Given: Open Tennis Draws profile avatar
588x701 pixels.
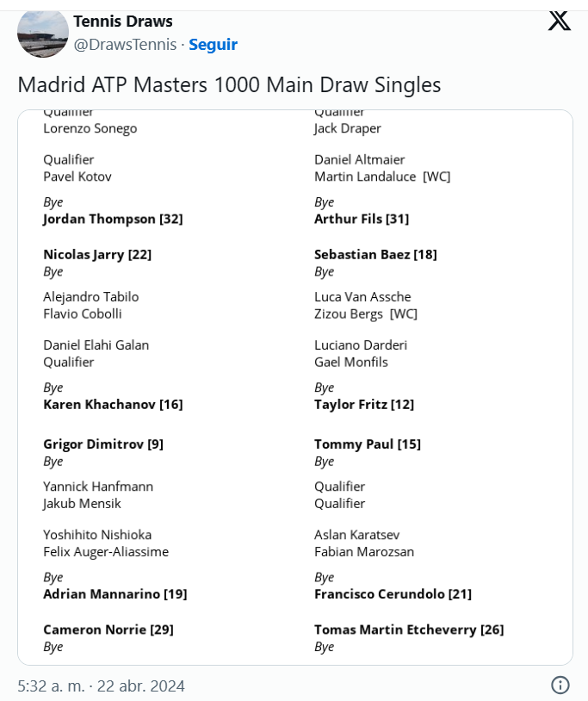Looking at the screenshot, I should 43,32.
